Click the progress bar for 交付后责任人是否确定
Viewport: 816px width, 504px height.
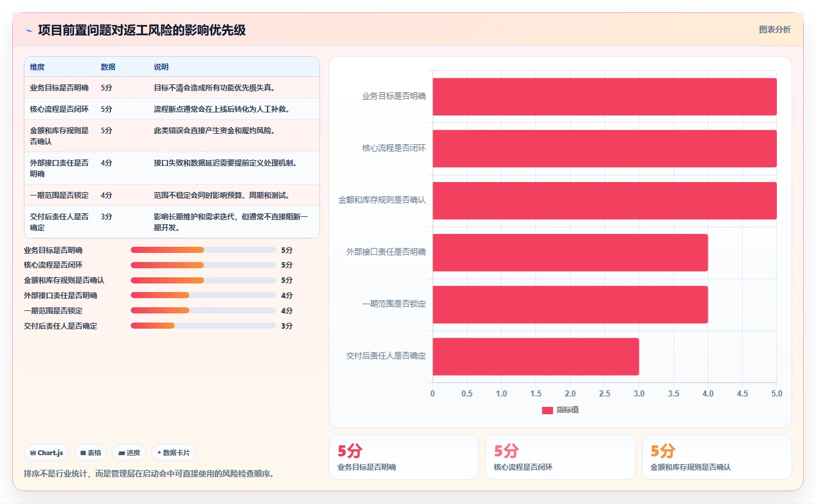203,326
